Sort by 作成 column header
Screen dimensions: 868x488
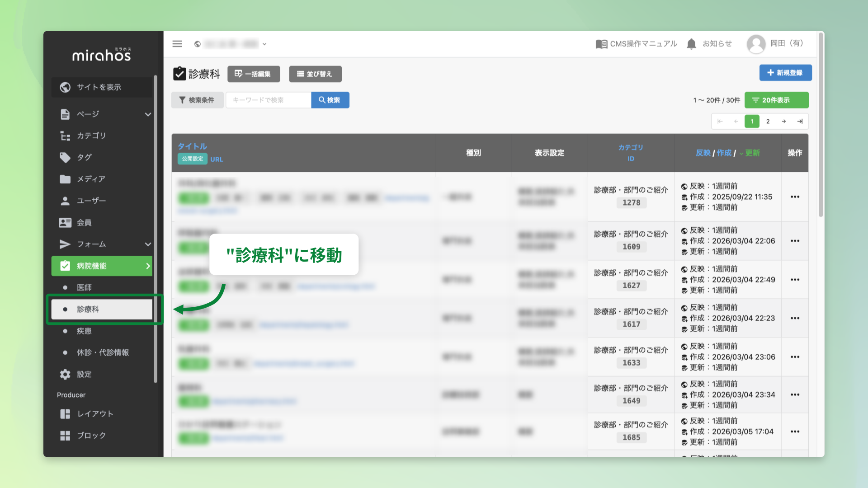(724, 153)
